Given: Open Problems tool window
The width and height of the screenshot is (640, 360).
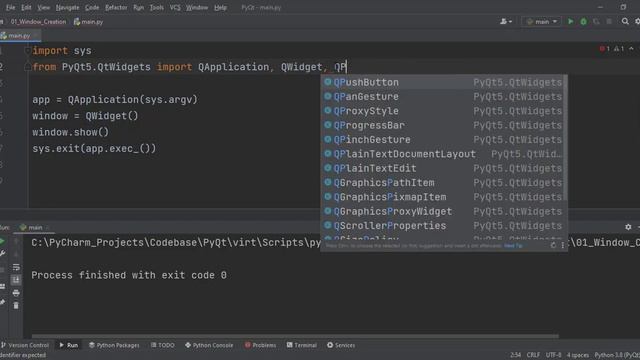Looking at the screenshot, I should coord(260,345).
